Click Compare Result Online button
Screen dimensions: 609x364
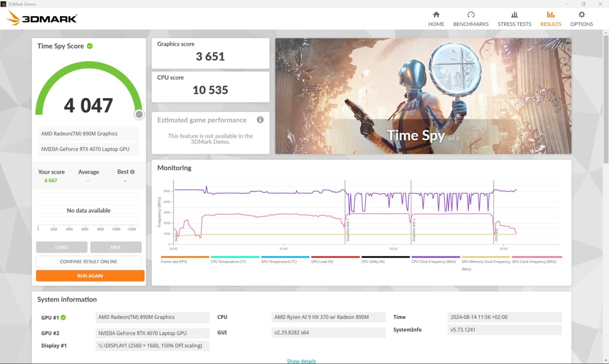click(89, 261)
